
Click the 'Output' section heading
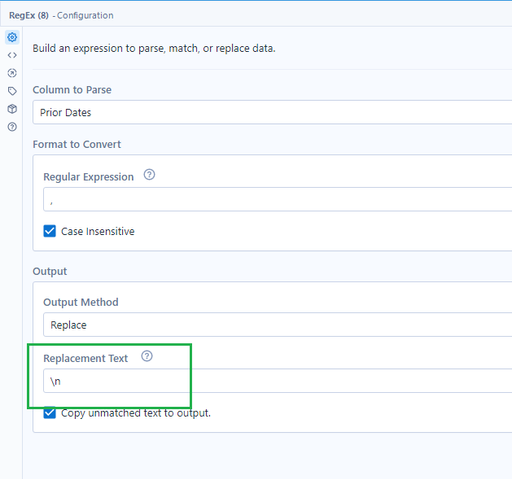(x=50, y=271)
